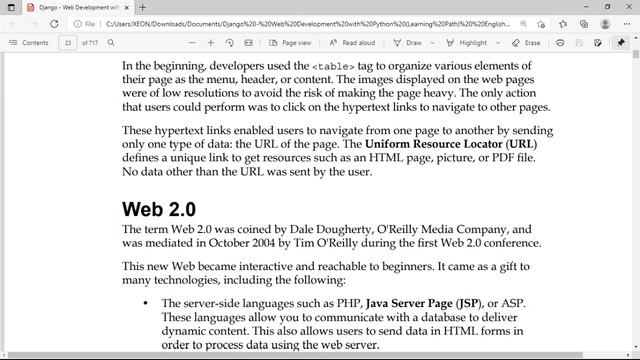Open a new browser tab

(142, 7)
